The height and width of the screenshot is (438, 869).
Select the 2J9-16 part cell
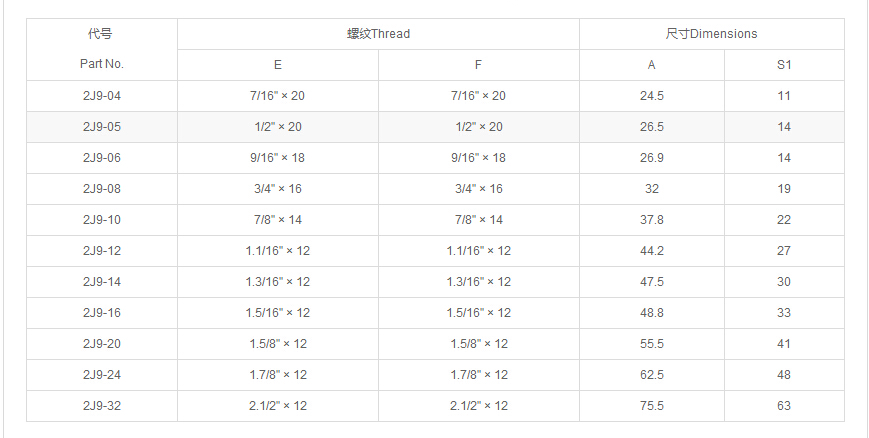pos(101,313)
